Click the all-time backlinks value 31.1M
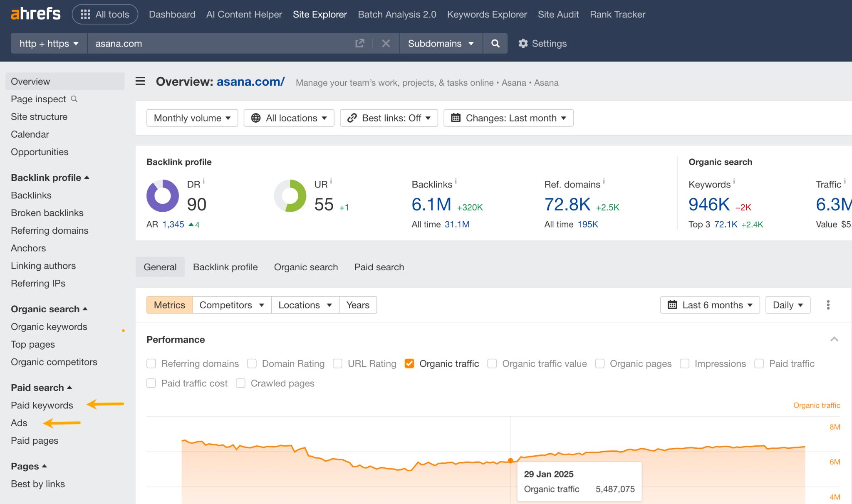This screenshot has height=504, width=852. pyautogui.click(x=457, y=224)
